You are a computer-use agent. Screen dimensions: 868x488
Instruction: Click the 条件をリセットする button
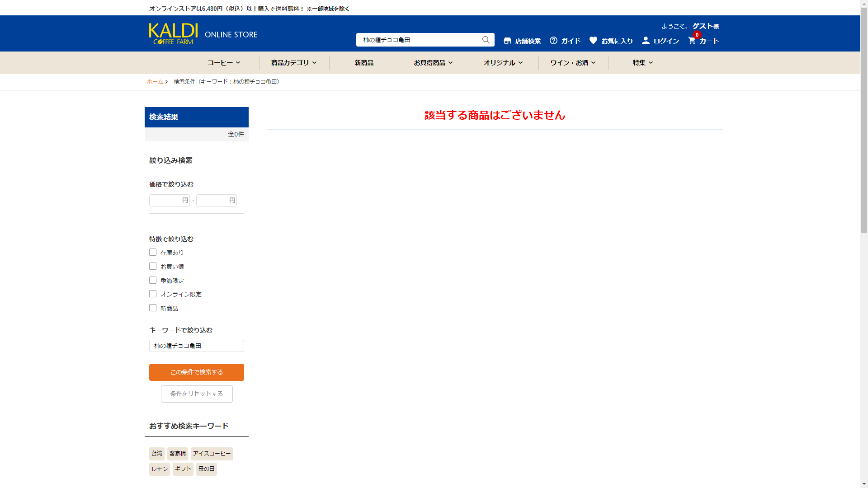tap(197, 394)
